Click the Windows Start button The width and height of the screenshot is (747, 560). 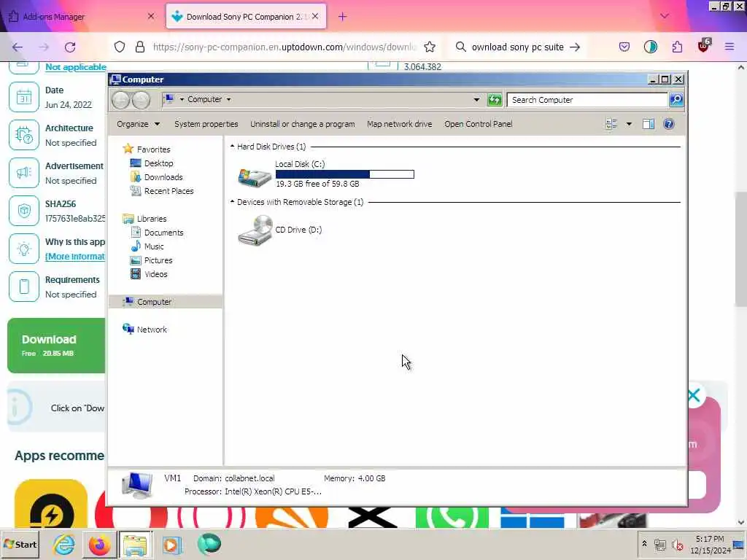[x=20, y=544]
